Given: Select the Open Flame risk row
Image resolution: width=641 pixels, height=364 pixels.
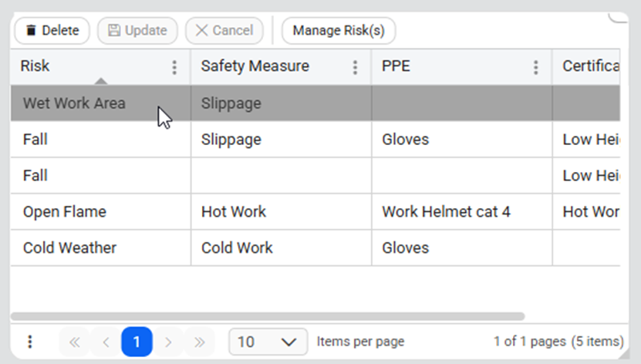Looking at the screenshot, I should [x=65, y=212].
